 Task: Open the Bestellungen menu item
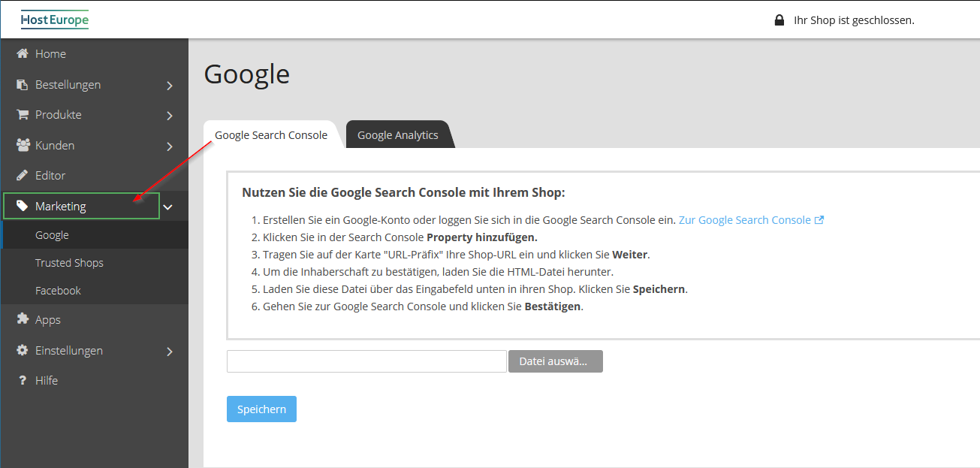point(94,85)
